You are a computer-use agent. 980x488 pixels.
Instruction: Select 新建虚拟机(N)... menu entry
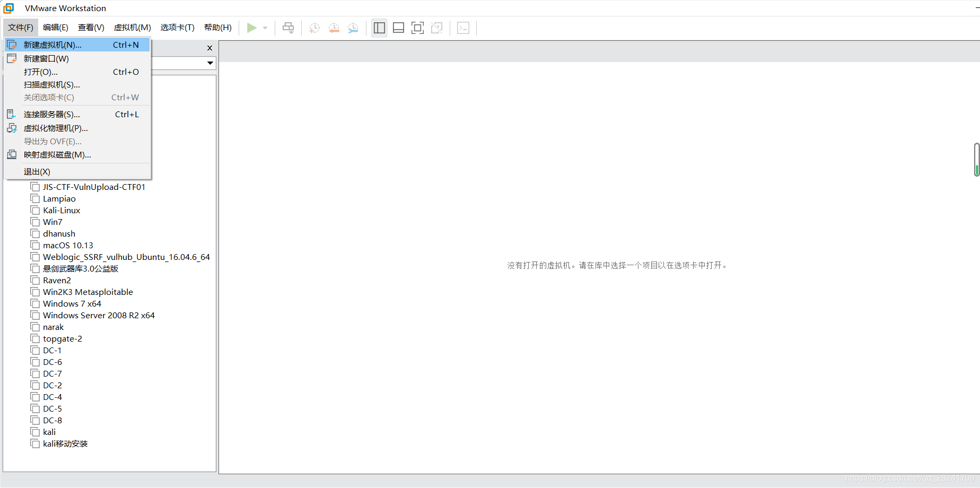pos(77,45)
